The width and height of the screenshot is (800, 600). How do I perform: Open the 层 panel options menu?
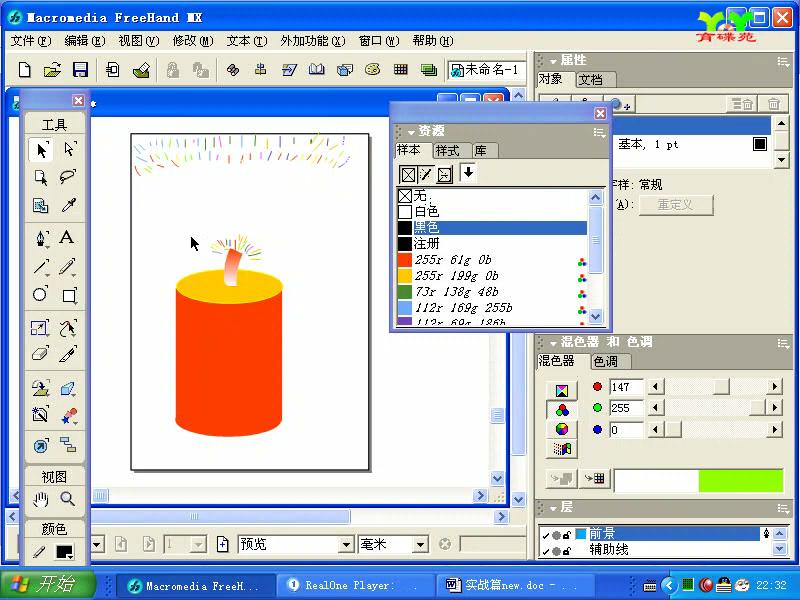point(784,508)
